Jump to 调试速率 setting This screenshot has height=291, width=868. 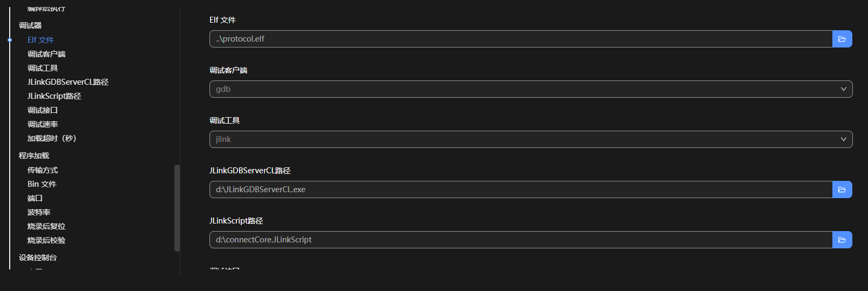click(43, 124)
